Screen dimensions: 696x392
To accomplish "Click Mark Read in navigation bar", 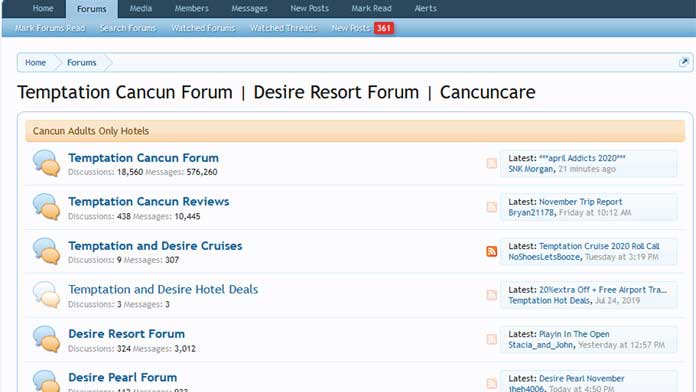I will click(x=372, y=8).
